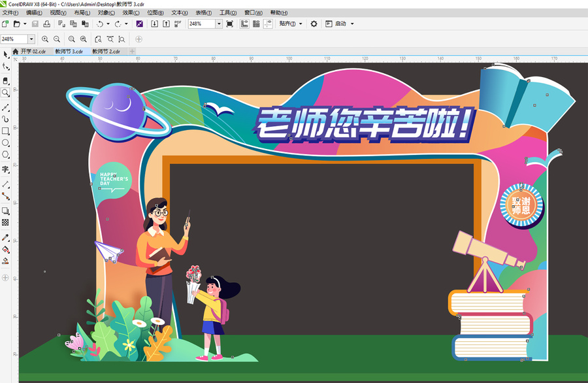Viewport: 588px width, 383px height.
Task: Select the Rectangle tool
Action: click(5, 131)
